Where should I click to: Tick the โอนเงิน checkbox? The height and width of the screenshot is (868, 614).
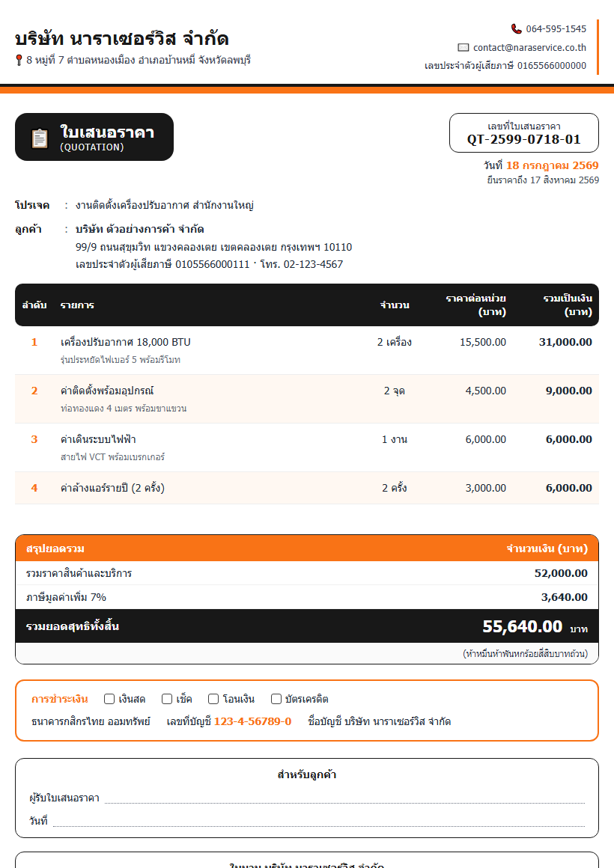click(213, 699)
